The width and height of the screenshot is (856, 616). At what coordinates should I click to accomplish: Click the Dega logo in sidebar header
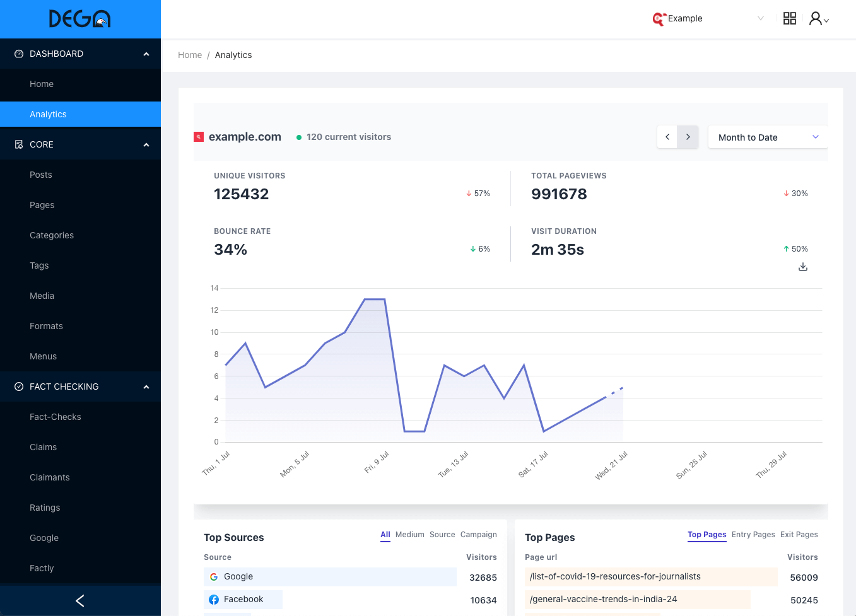click(x=80, y=19)
